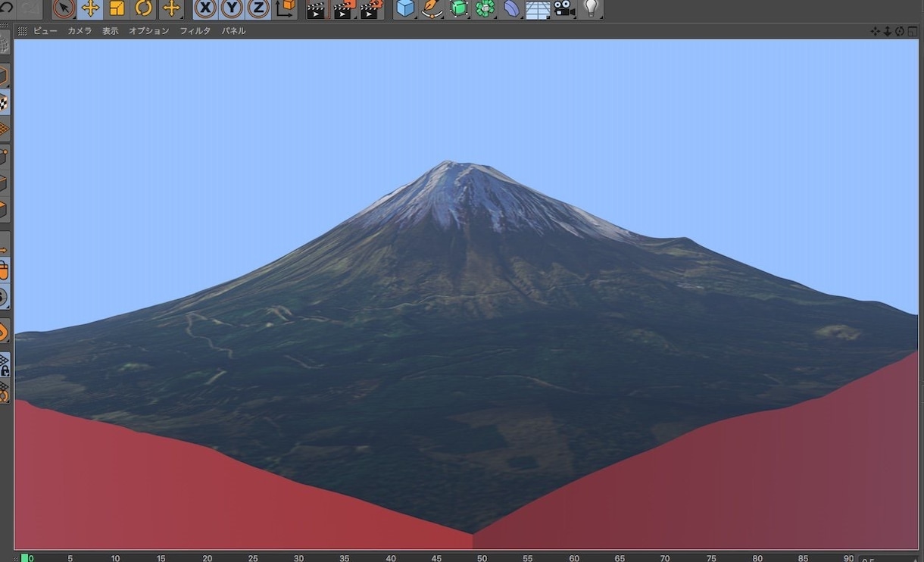Enable Texture mode checkerboard icon

tap(5, 102)
